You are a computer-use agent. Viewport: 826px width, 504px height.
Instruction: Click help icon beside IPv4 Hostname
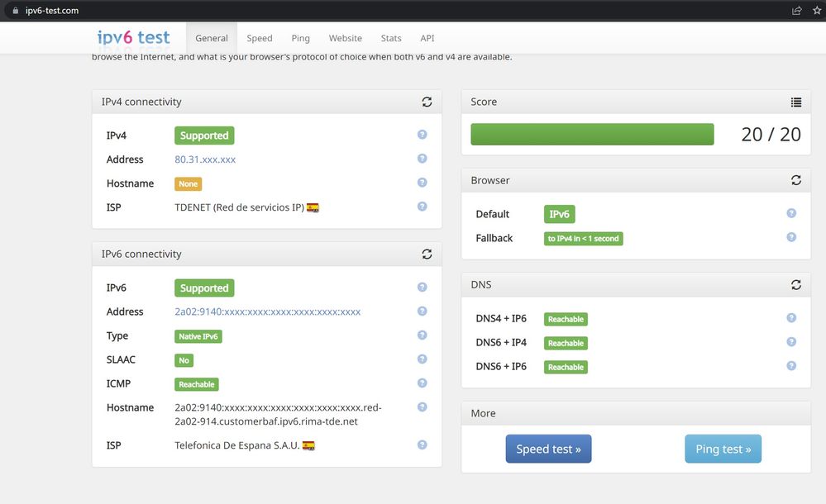click(422, 183)
